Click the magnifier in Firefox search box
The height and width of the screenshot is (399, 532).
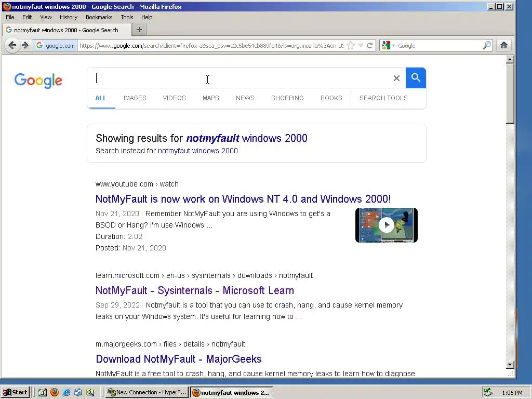click(x=487, y=46)
